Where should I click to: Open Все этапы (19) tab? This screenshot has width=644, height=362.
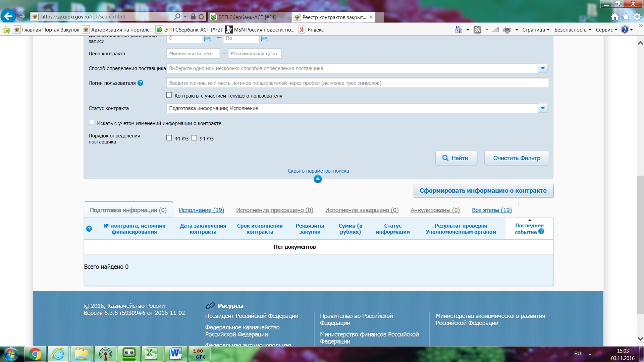[491, 210]
